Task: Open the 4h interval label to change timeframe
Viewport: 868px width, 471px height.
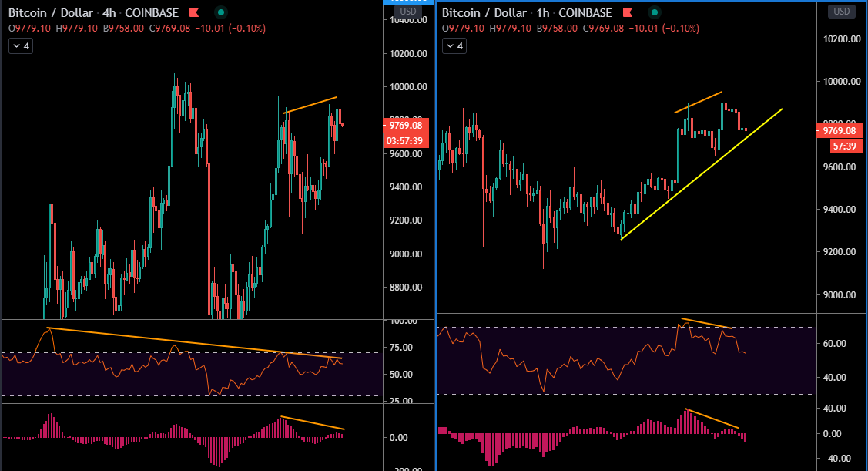Action: [x=108, y=12]
